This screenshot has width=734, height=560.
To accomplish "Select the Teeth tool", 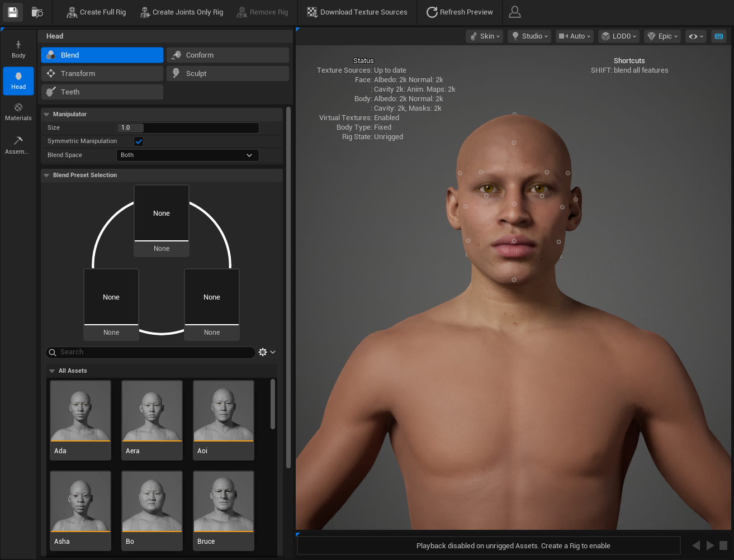I will pos(102,92).
